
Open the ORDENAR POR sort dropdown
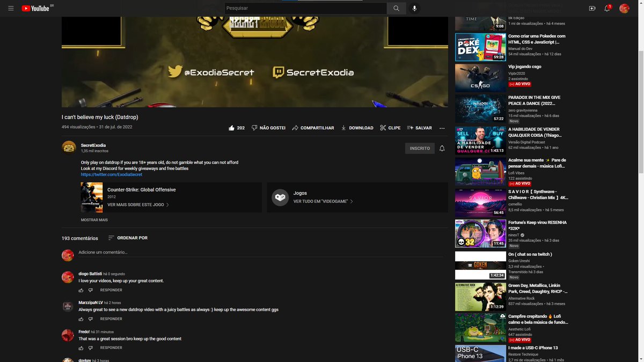click(x=128, y=238)
